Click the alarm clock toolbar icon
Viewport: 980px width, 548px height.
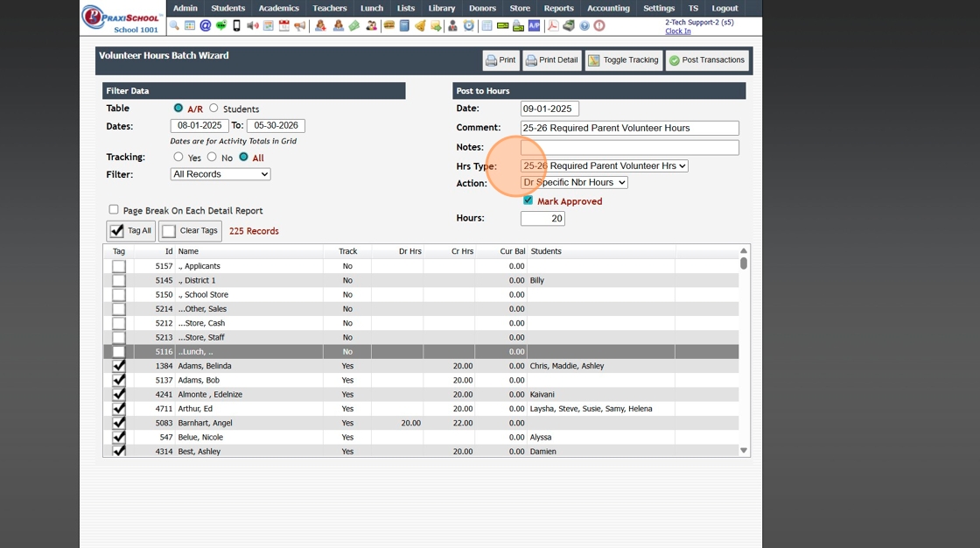pos(468,25)
